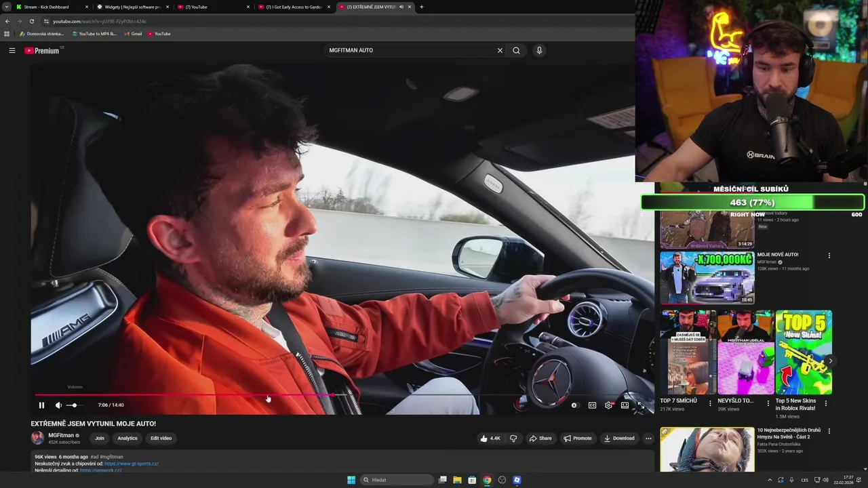Show hidden system tray icons chevron
Image resolution: width=868 pixels, height=488 pixels.
pos(770,480)
